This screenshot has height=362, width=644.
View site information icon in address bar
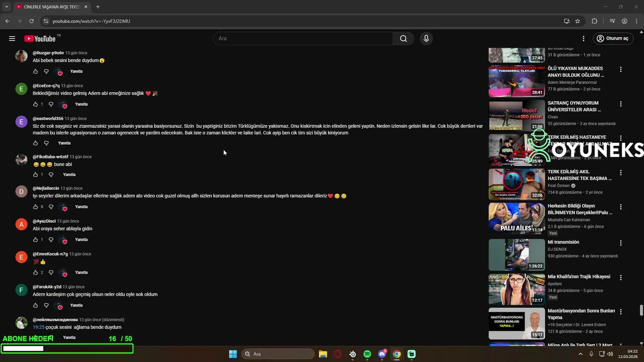tap(46, 21)
